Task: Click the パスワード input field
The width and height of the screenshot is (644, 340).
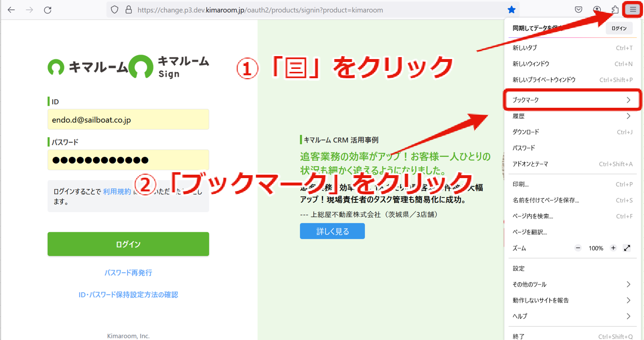Action: (x=128, y=160)
